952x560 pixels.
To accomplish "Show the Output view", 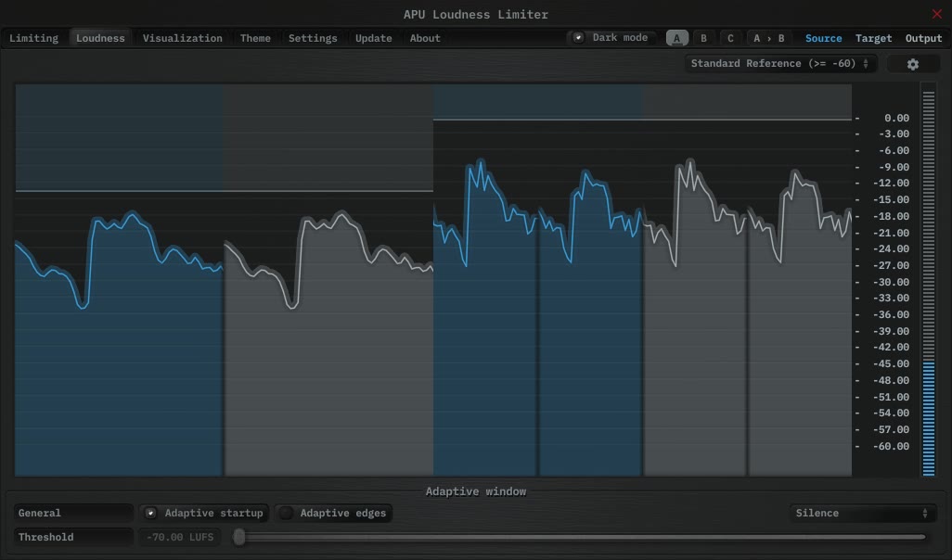I will click(923, 38).
